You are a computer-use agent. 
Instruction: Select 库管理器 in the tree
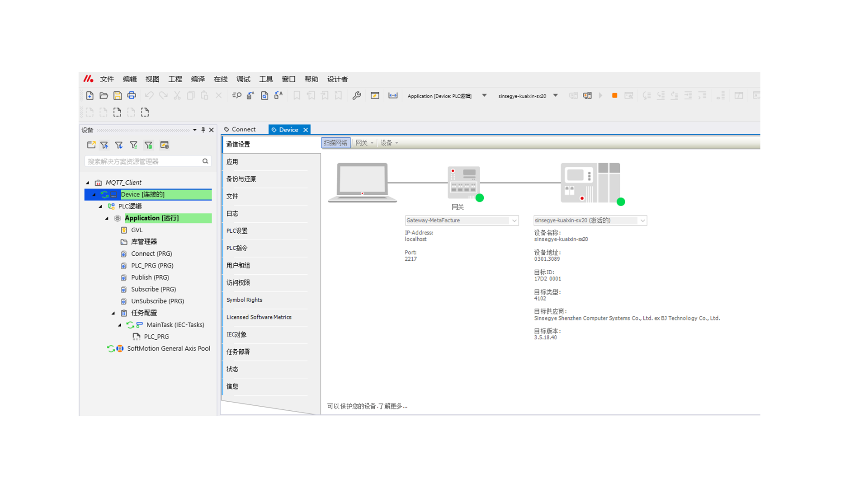(144, 242)
